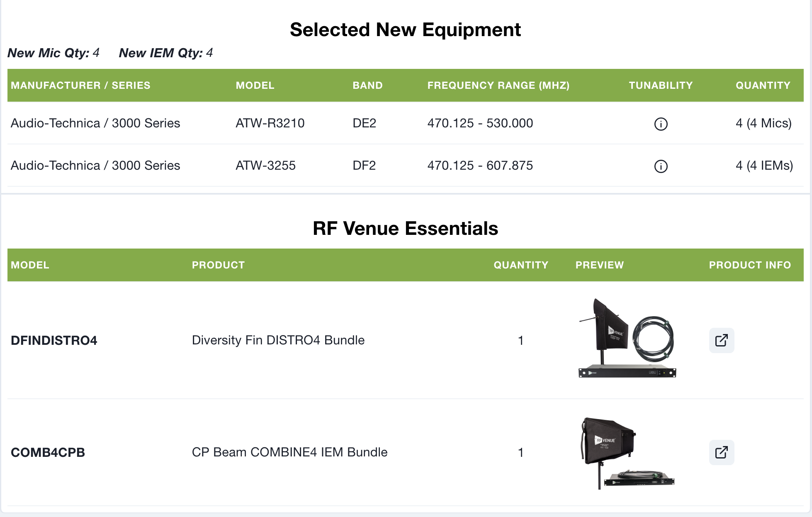Click the New Mic Qty label
Image resolution: width=812 pixels, height=517 pixels.
pos(49,53)
